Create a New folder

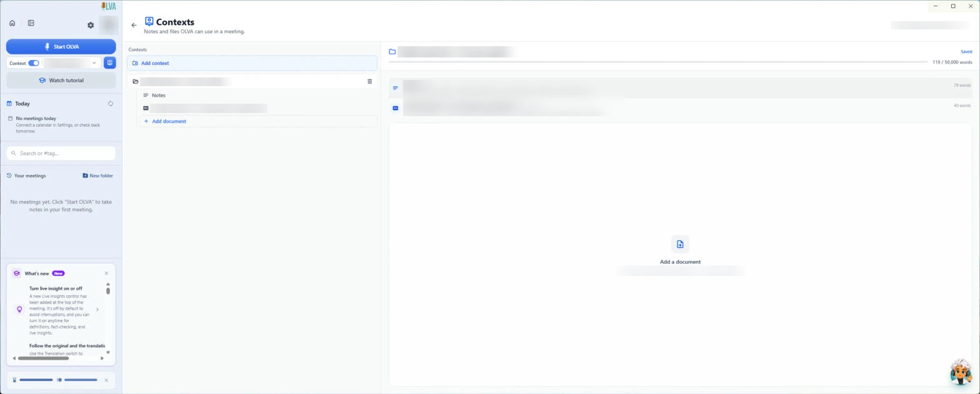tap(97, 175)
